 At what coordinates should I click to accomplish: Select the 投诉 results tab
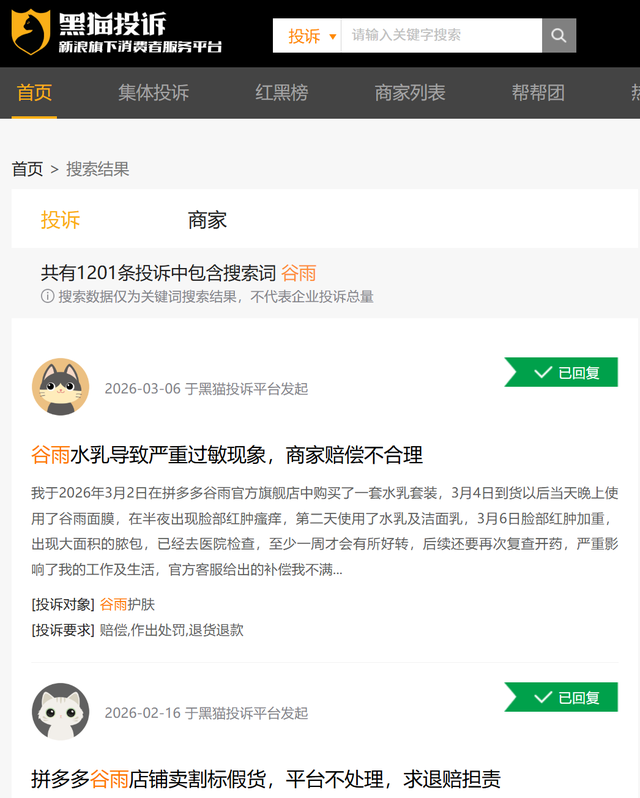coord(60,220)
